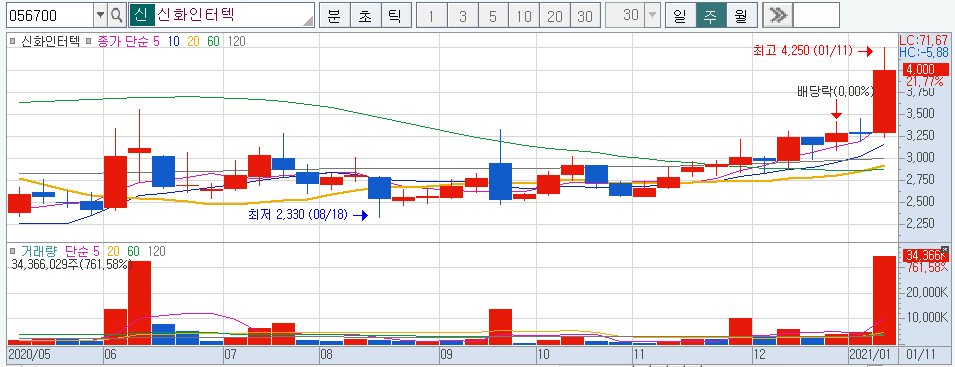Click the empty box after double-arrow icon
This screenshot has width=955, height=367.
816,15
